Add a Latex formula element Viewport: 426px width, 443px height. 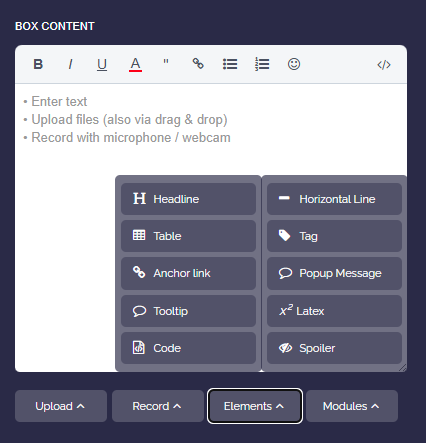(x=334, y=311)
